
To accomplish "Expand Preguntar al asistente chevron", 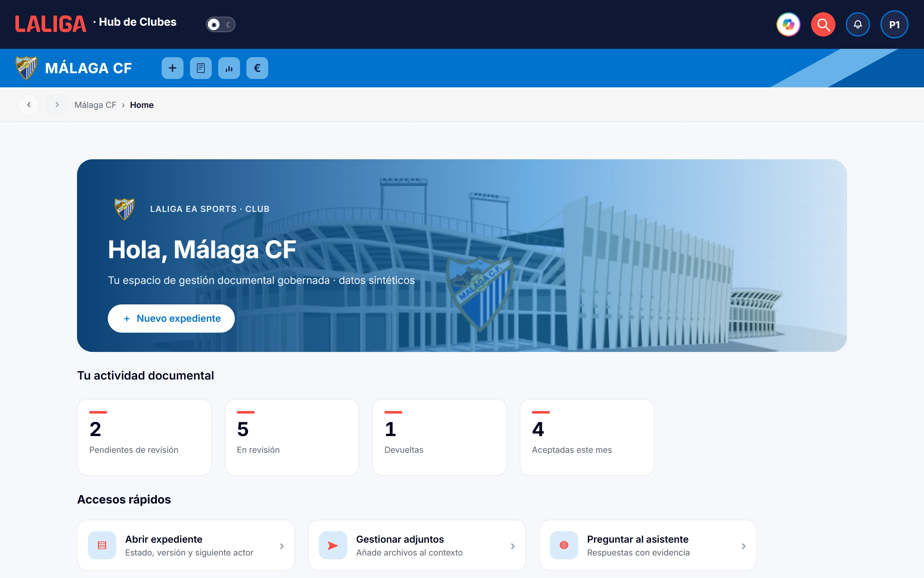I will (x=744, y=546).
